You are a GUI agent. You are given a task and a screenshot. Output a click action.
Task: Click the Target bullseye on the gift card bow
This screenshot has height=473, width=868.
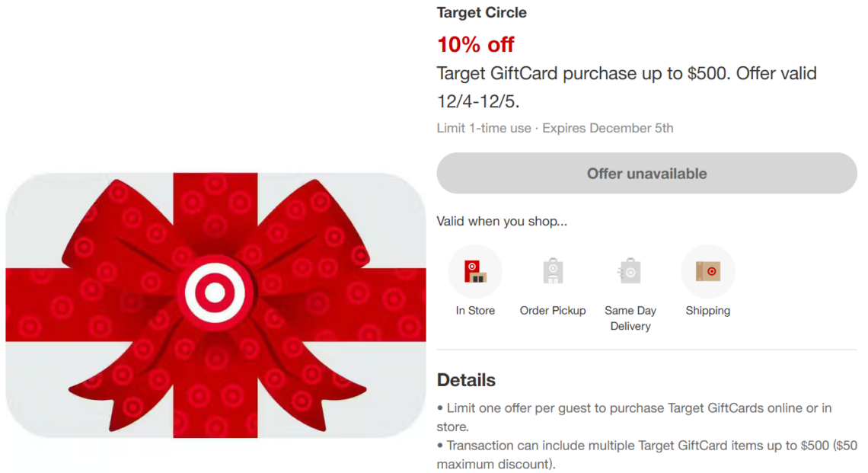[x=215, y=292]
